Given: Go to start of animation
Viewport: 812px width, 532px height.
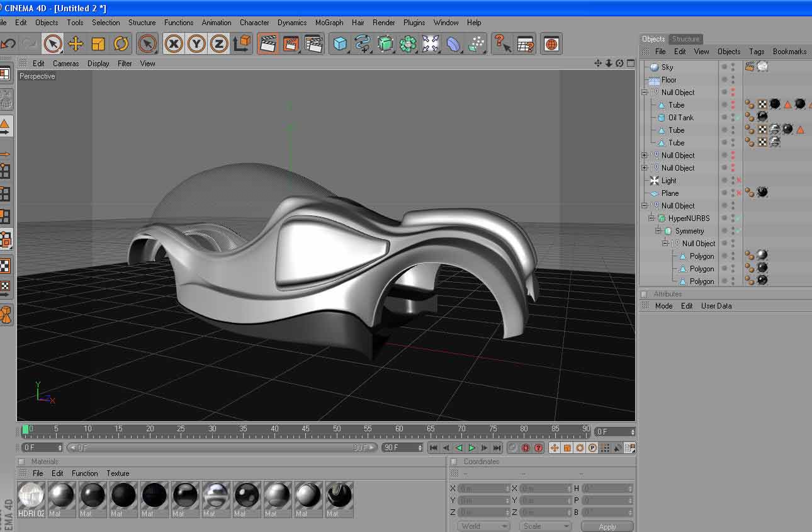Looking at the screenshot, I should click(433, 448).
